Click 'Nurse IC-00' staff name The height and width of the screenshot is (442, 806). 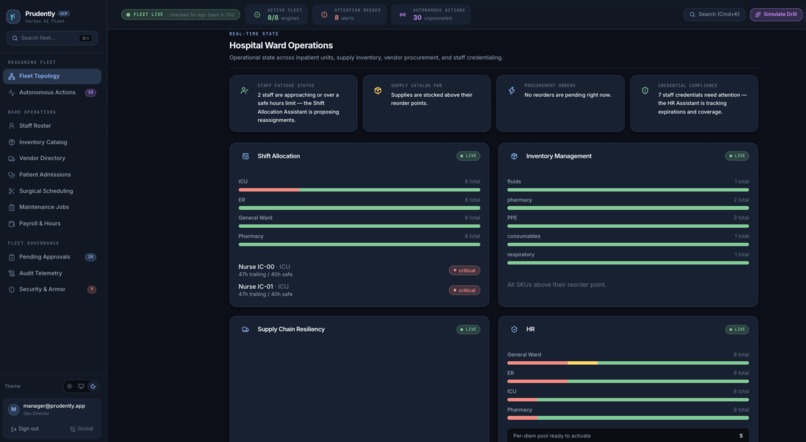256,267
